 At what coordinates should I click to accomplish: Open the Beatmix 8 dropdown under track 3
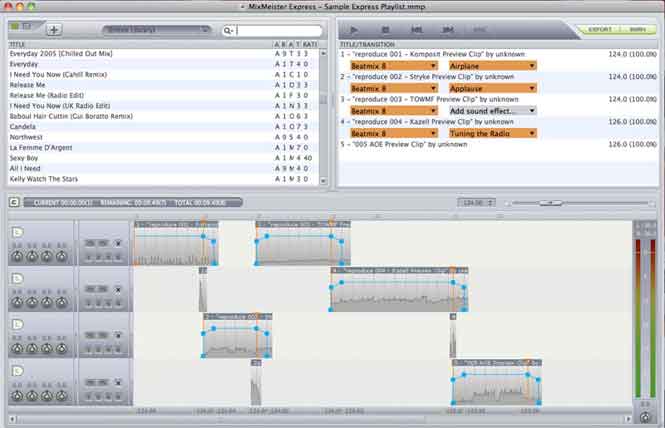tap(394, 111)
